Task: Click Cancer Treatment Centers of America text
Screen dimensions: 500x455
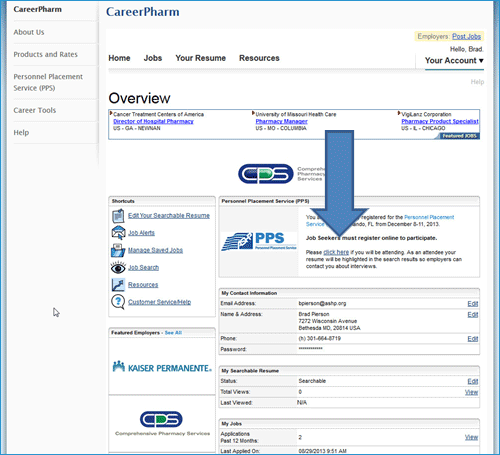Action: coord(158,114)
